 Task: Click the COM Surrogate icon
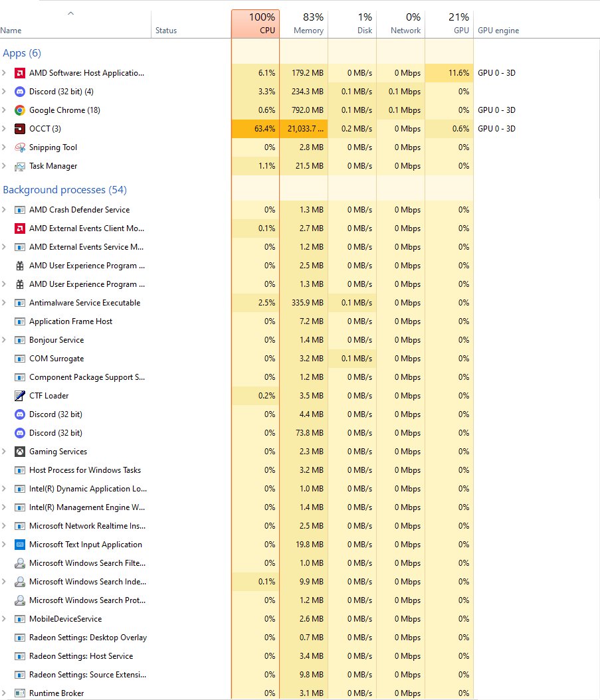[20, 359]
